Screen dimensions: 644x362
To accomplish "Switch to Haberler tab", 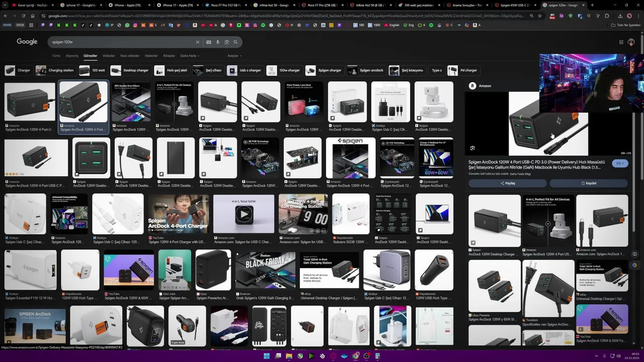I will 151,56.
